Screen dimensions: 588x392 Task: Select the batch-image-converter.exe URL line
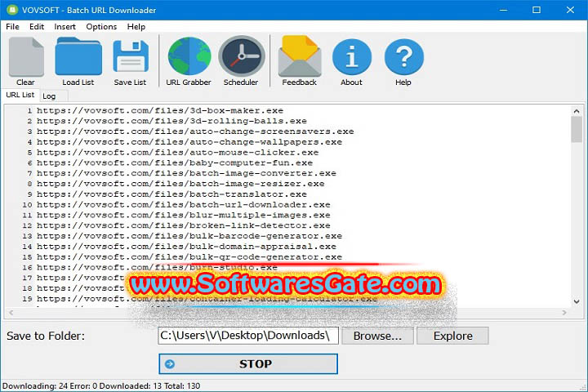(x=186, y=173)
